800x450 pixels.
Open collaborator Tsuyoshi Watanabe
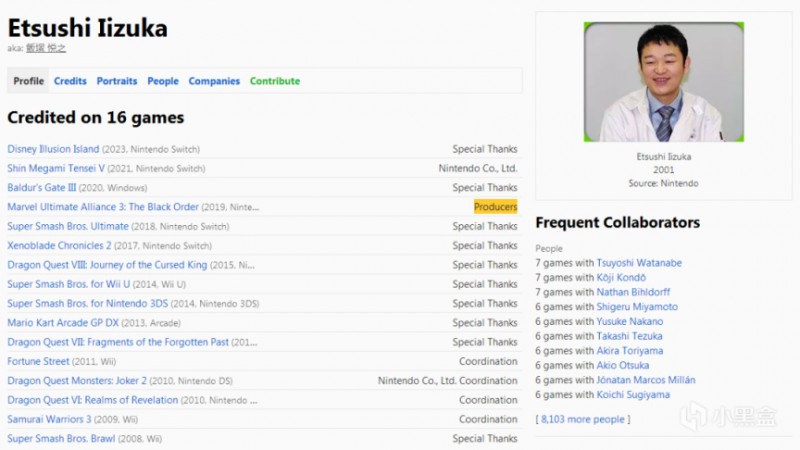tap(639, 263)
